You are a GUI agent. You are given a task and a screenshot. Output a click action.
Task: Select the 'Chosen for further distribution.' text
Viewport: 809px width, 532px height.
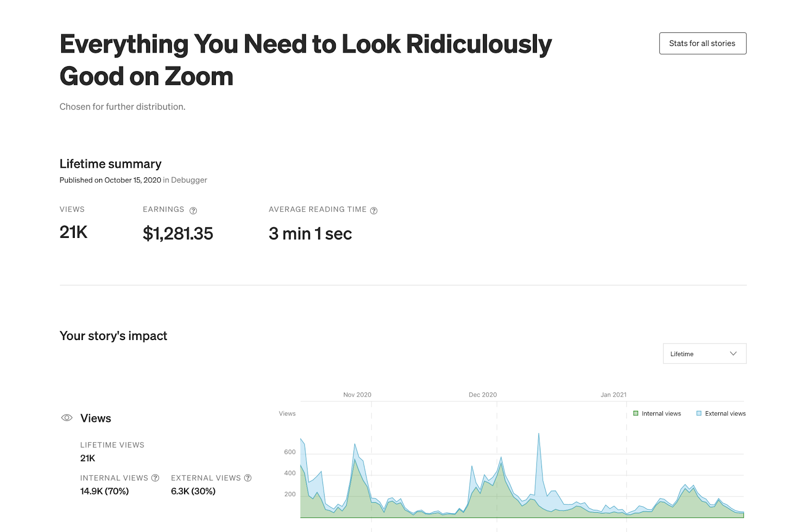point(122,107)
